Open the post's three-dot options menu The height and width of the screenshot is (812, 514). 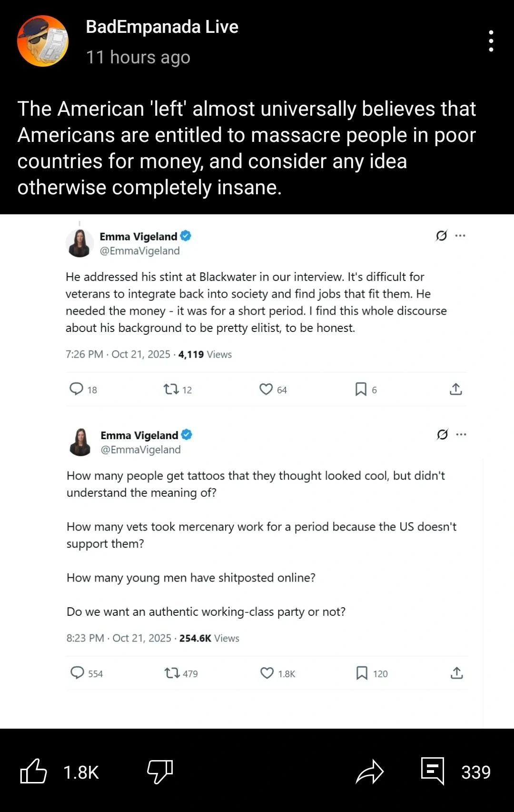pyautogui.click(x=491, y=41)
